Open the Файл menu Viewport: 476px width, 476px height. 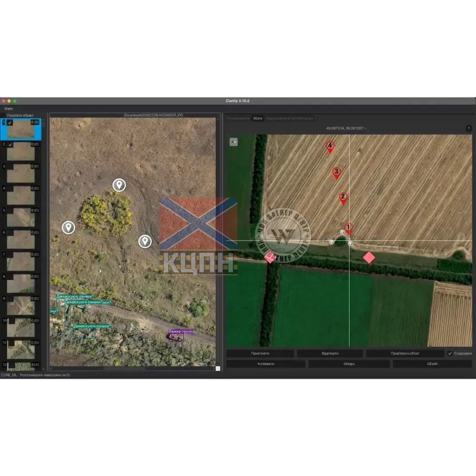[9, 109]
